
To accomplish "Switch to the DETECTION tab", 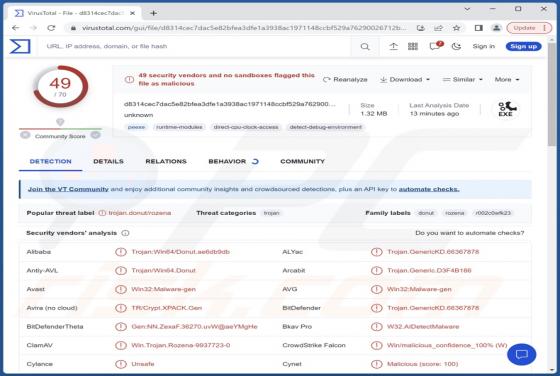I will (x=50, y=161).
